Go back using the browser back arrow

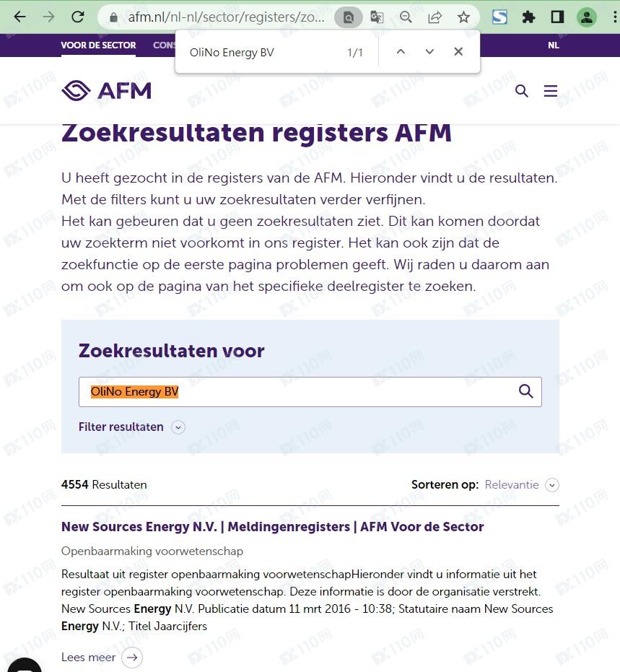pos(19,17)
